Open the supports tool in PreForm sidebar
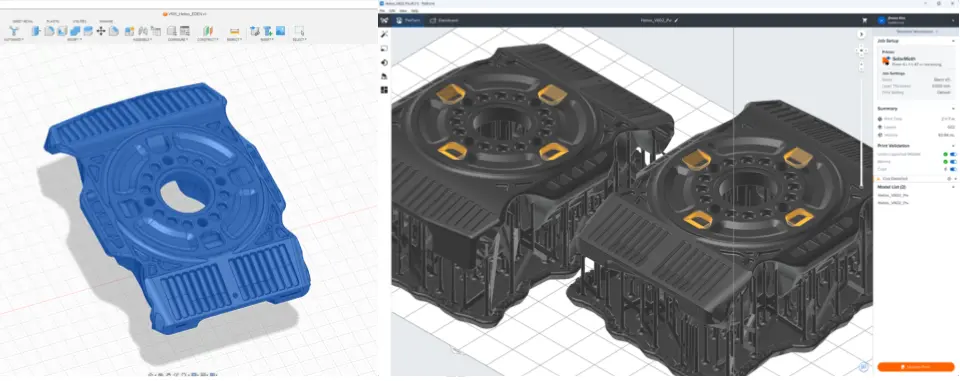This screenshot has height=381, width=960. pyautogui.click(x=384, y=76)
